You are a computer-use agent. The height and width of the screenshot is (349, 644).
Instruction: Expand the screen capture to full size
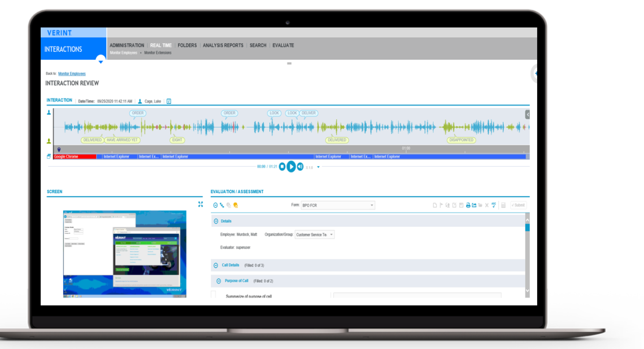[x=201, y=204]
